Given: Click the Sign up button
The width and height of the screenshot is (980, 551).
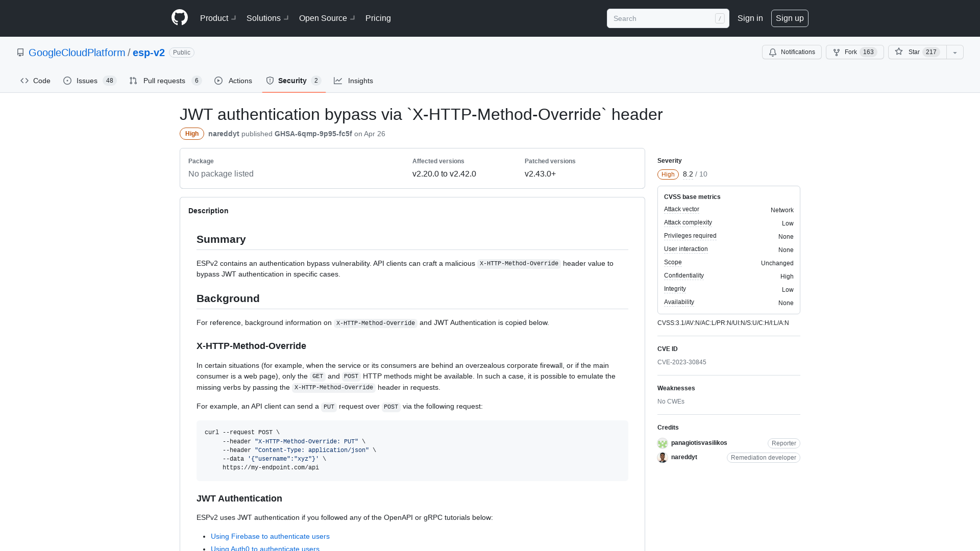Looking at the screenshot, I should tap(790, 18).
